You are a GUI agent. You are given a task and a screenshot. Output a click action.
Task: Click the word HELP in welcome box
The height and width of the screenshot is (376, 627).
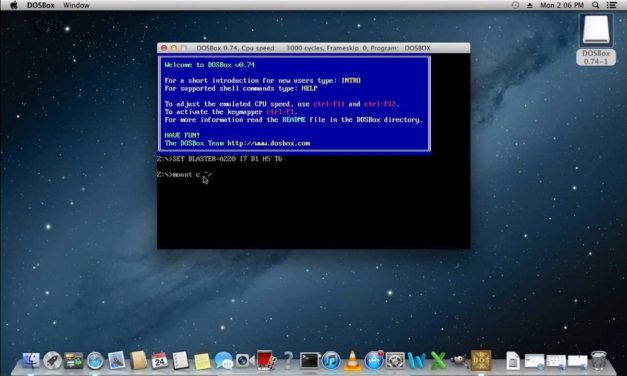[x=309, y=88]
